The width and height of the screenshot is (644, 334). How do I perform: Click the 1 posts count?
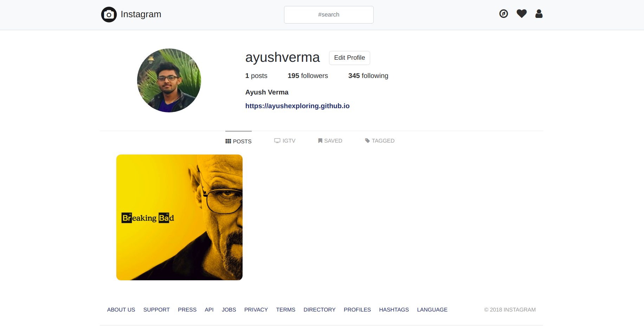(256, 76)
